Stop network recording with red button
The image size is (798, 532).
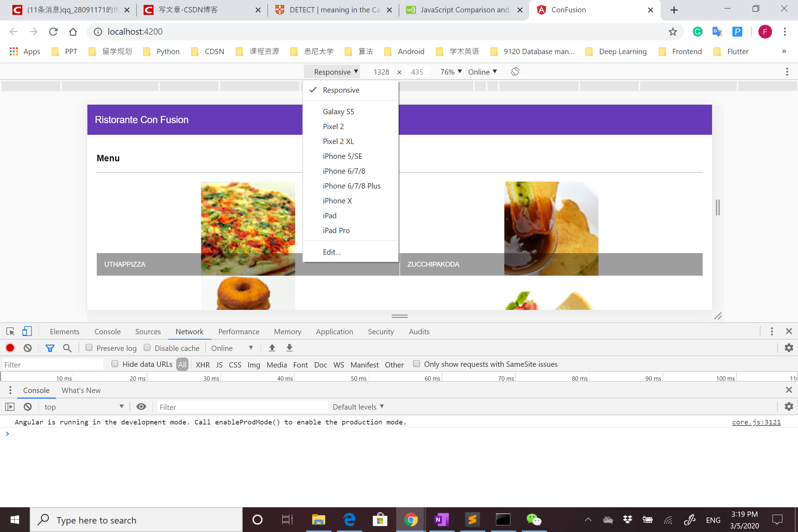click(x=10, y=348)
